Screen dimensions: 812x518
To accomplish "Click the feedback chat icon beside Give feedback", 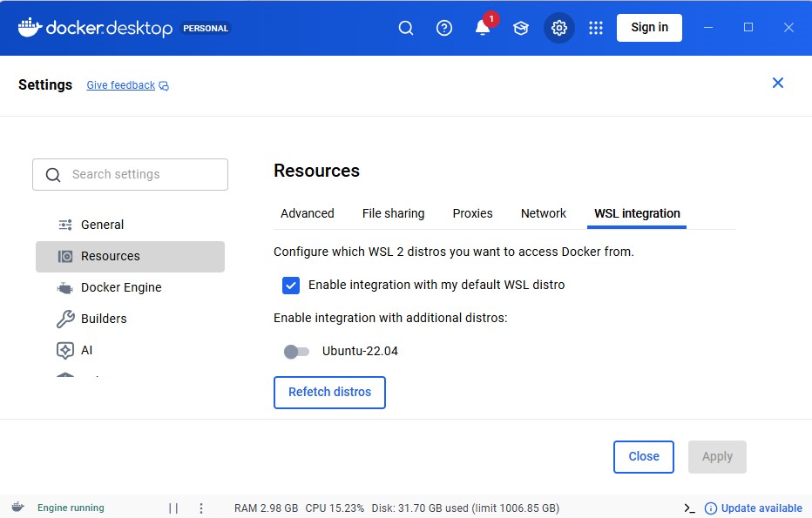I will 164,86.
